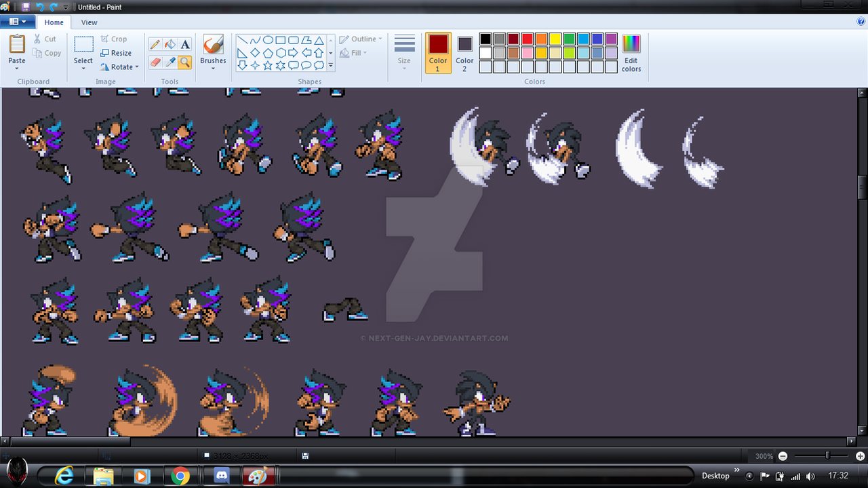Expand the Select options dropdown arrow
The height and width of the screenshot is (488, 868).
click(x=83, y=69)
